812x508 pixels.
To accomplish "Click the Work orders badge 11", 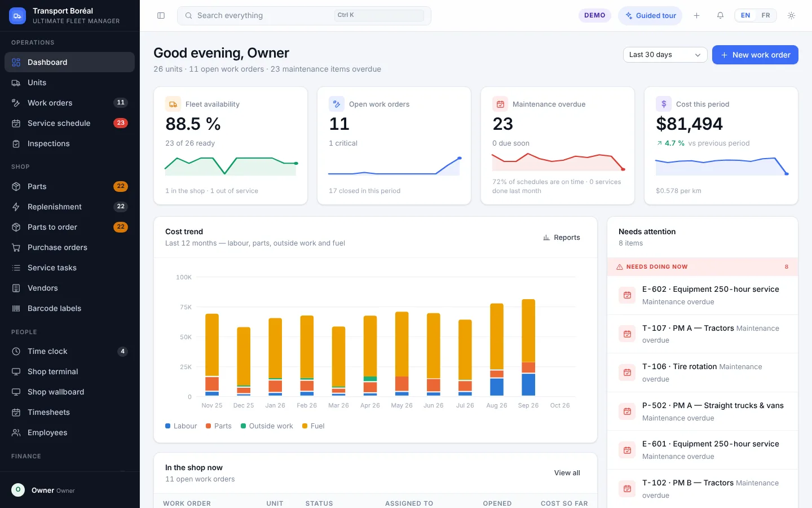I will pyautogui.click(x=121, y=103).
